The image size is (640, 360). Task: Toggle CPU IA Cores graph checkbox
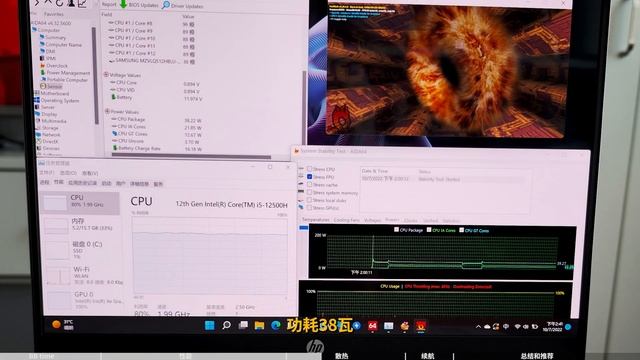click(x=429, y=230)
